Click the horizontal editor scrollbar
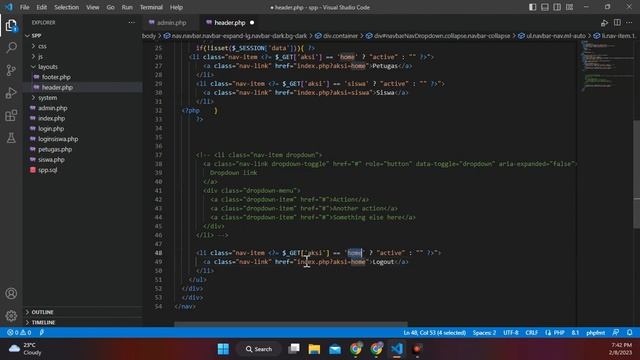Viewport: 640px width, 360px height. coord(291,324)
